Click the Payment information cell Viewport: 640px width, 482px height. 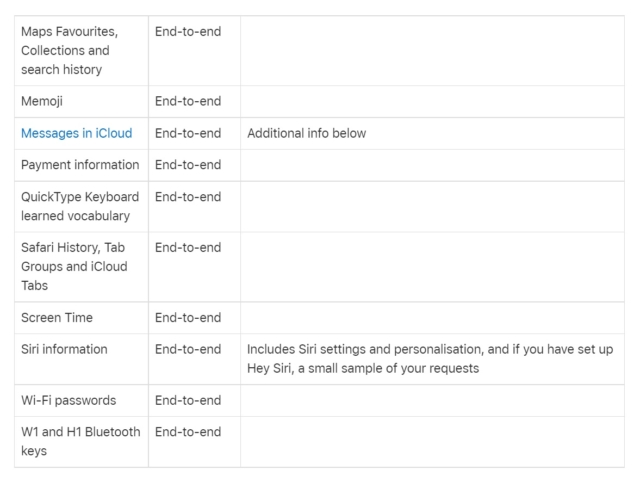coord(81,165)
